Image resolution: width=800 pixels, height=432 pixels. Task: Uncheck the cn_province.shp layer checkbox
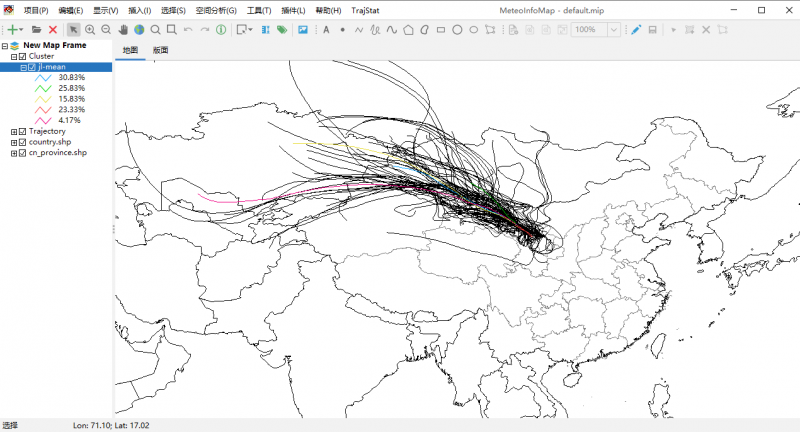click(22, 153)
